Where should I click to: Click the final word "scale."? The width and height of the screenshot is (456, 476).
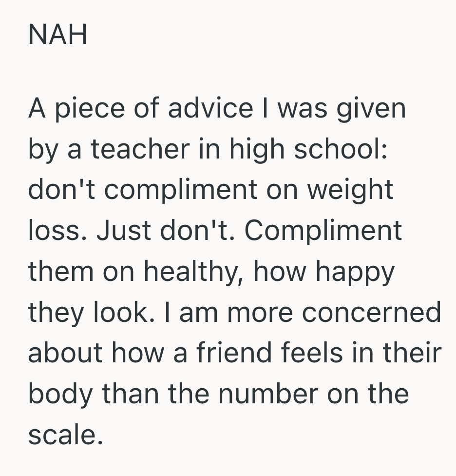coord(65,435)
